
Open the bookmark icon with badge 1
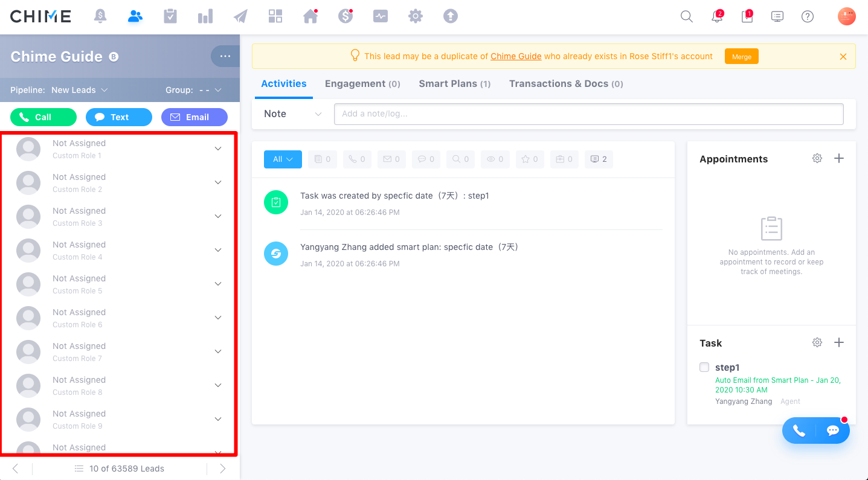click(747, 16)
